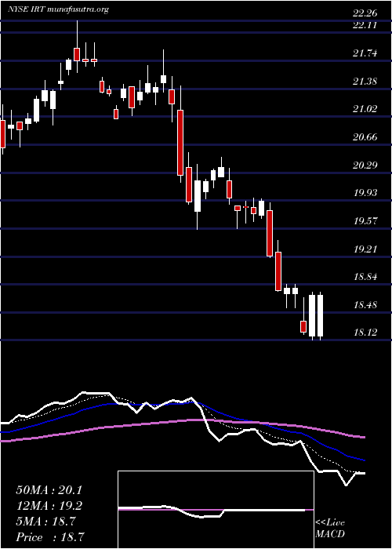Select the 21.02 price level label
Viewport: 392px width, 549px height.
365,109
